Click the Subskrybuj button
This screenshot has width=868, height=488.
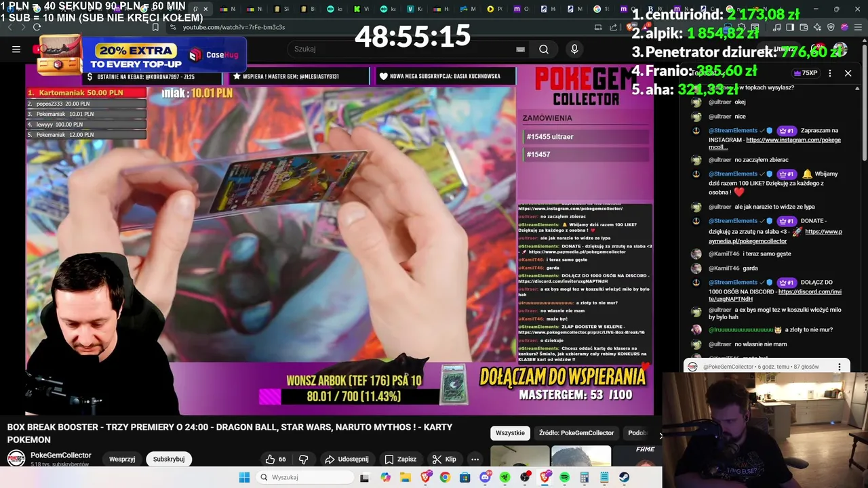[x=169, y=459]
